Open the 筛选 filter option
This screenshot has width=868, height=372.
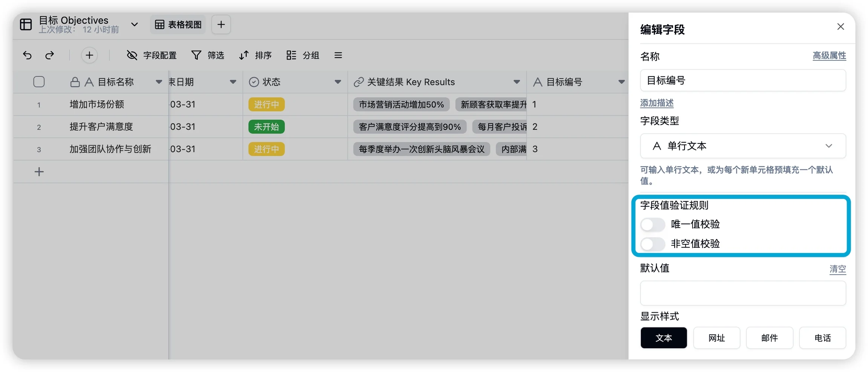point(208,55)
